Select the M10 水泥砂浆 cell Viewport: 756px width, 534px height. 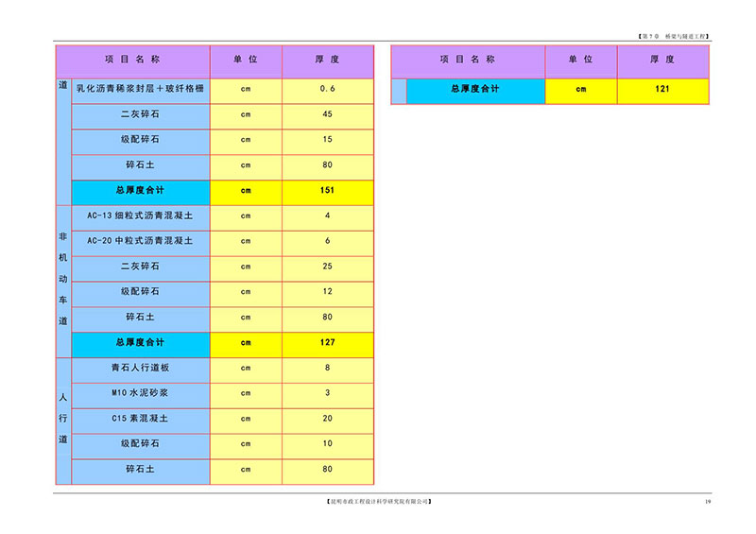[x=140, y=393]
